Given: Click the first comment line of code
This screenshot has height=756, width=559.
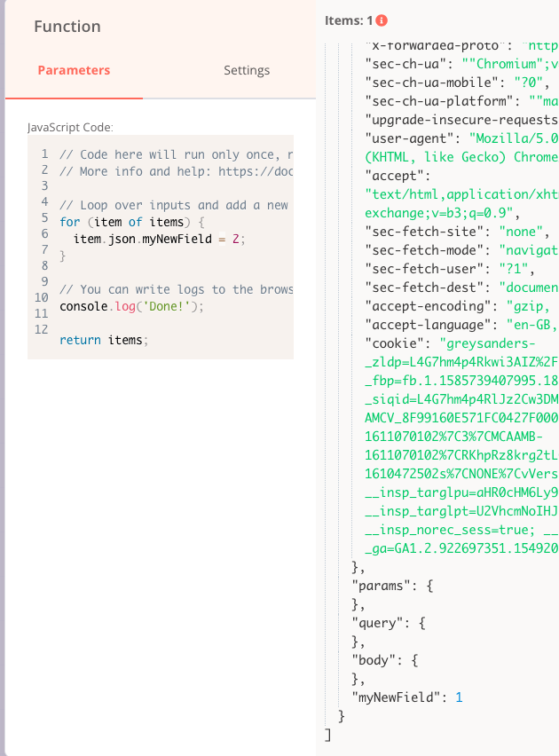Looking at the screenshot, I should (176, 154).
